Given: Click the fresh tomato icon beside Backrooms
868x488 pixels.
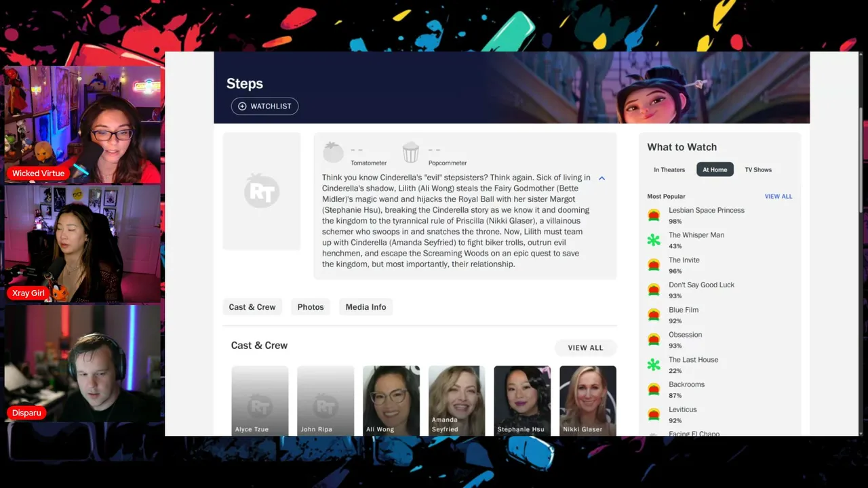Looking at the screenshot, I should 654,390.
